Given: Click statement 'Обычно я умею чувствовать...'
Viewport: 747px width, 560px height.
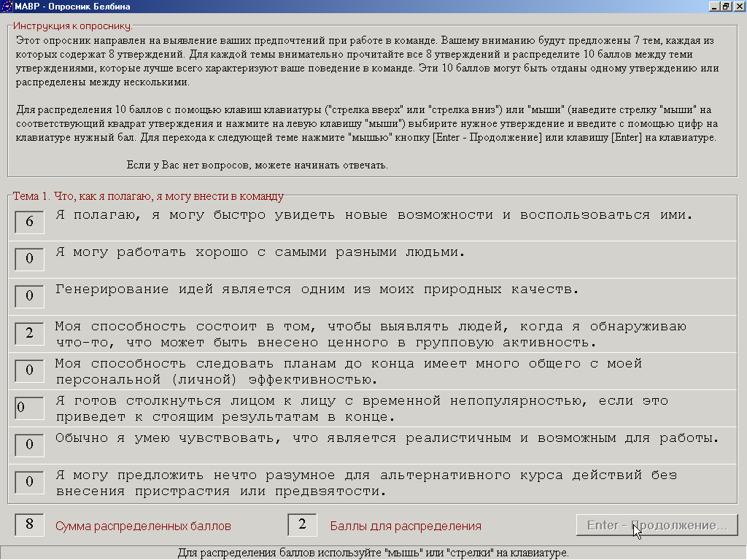Looking at the screenshot, I should coord(387,438).
